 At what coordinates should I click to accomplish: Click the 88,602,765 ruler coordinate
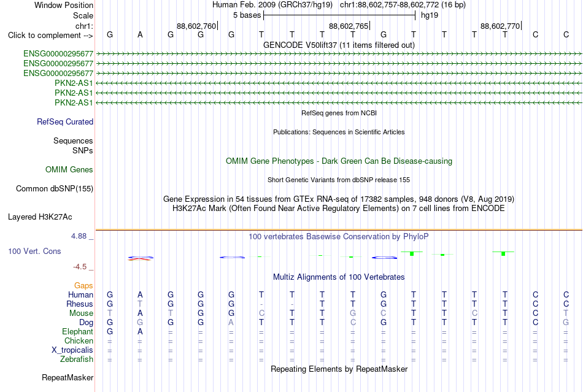tap(349, 26)
